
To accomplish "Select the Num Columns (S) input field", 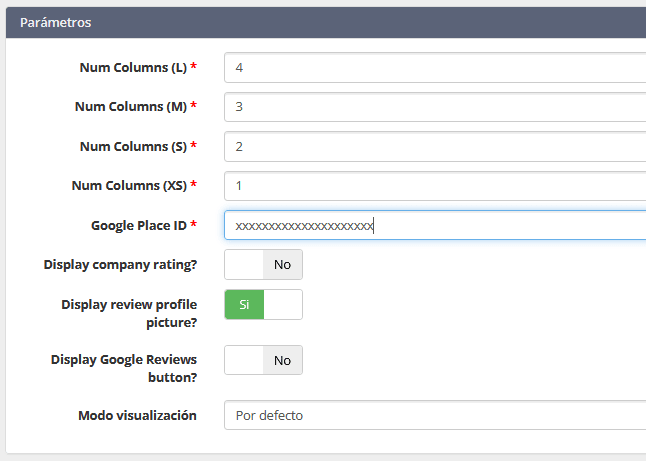I will 435,146.
